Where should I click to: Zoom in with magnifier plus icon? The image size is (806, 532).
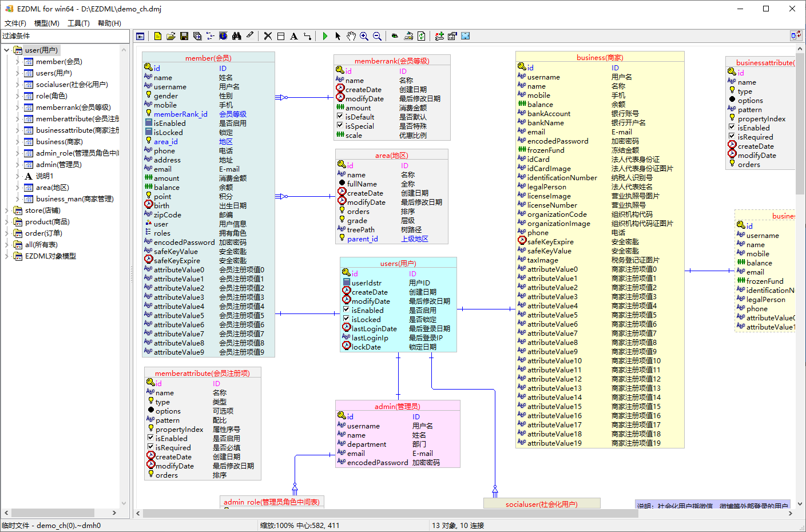(364, 36)
